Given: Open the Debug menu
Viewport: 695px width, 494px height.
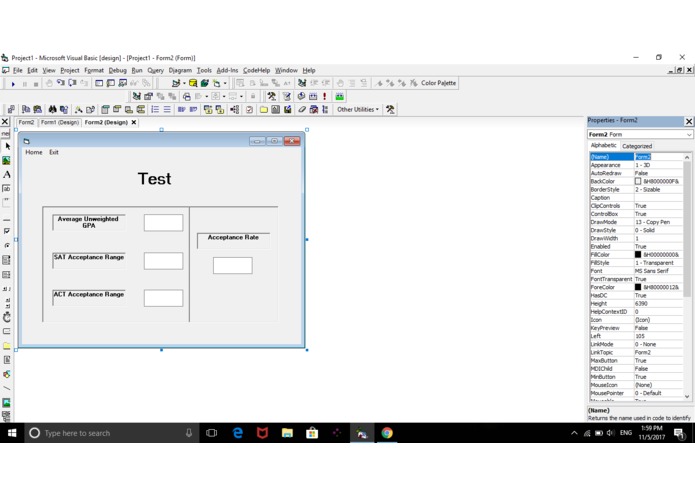Looking at the screenshot, I should click(117, 70).
